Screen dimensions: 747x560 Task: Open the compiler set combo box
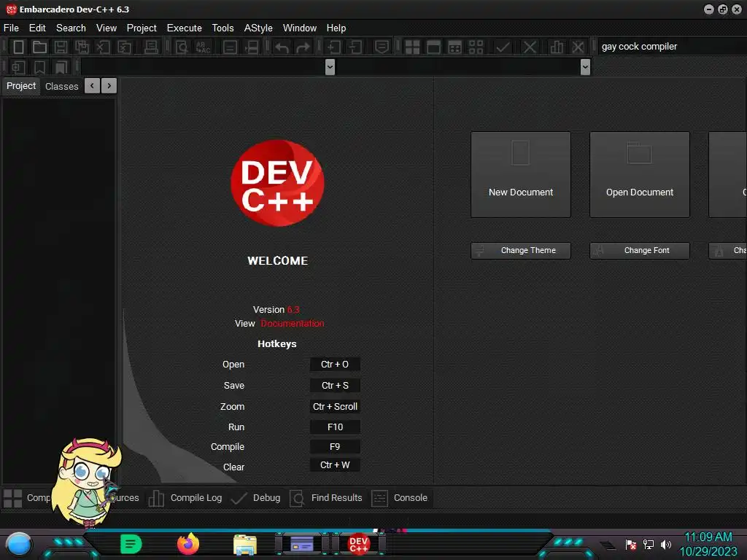tap(672, 47)
